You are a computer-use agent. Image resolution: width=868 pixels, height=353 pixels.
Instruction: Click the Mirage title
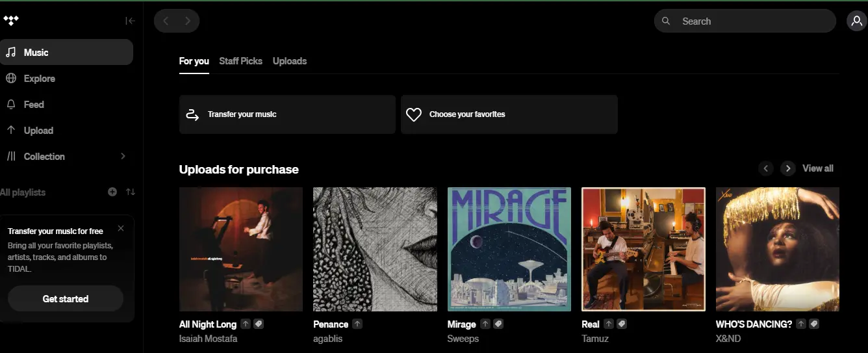coord(462,324)
